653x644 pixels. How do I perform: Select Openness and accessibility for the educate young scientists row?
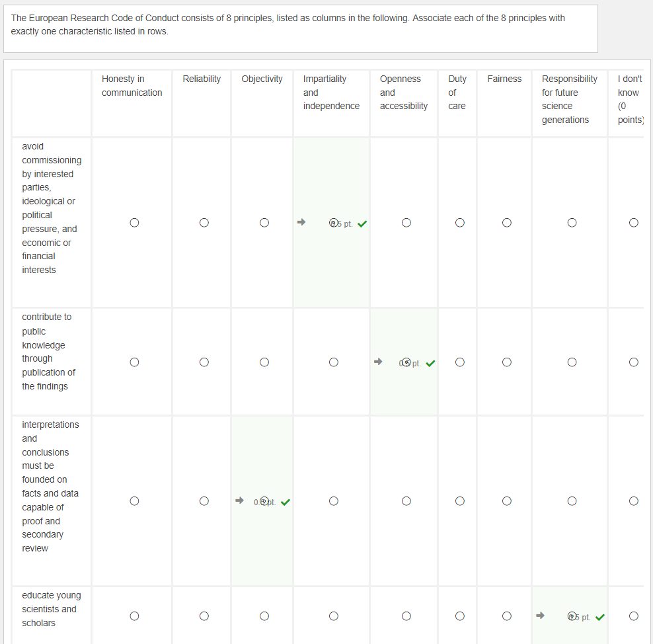(406, 616)
